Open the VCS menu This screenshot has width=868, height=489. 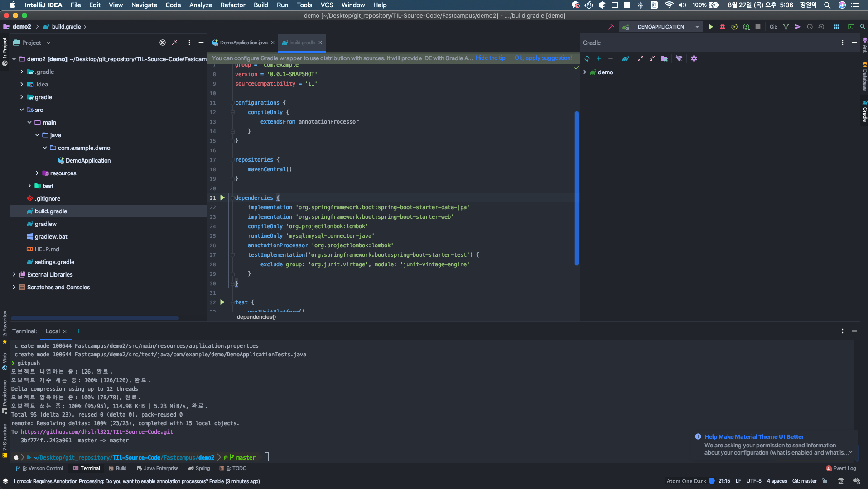pos(327,5)
